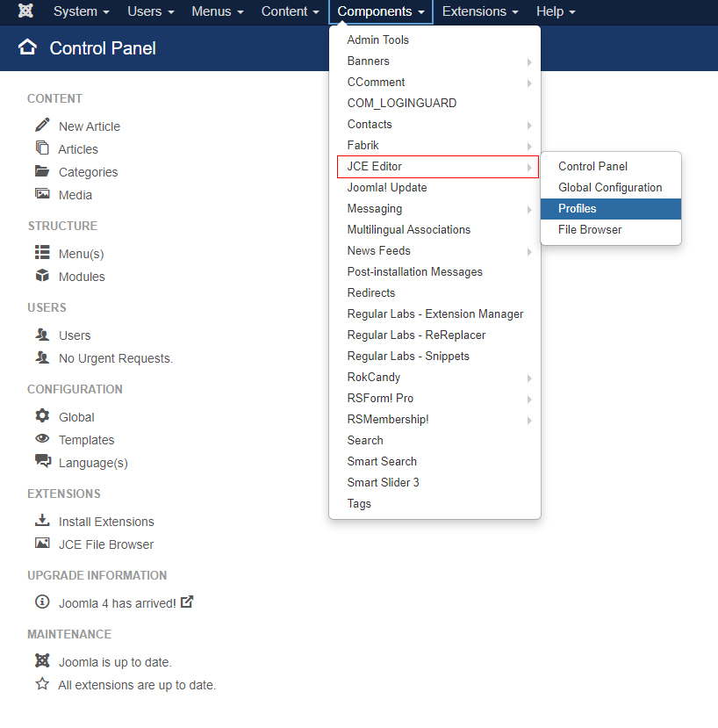Image resolution: width=718 pixels, height=728 pixels.
Task: Click the people icon beside No Urgent Requests
Action: [x=42, y=357]
